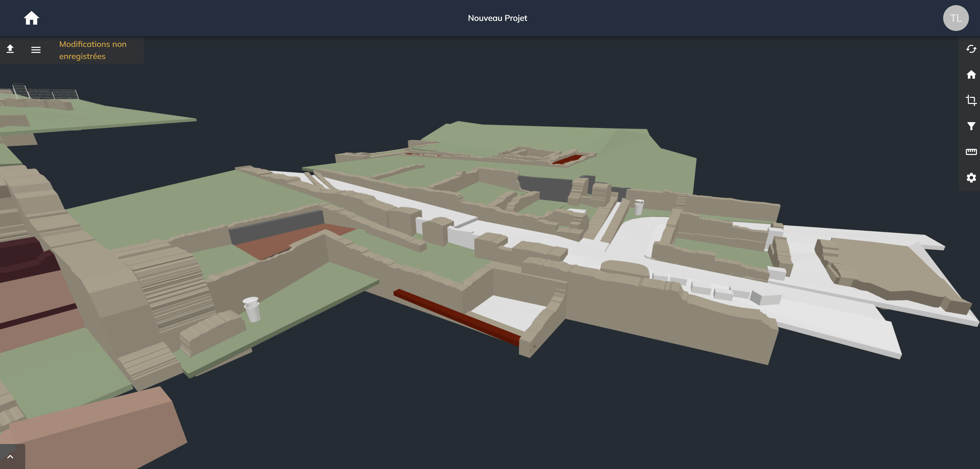Select the white cylinder on the green slab
Screen dimensions: 980x469
[x=252, y=309]
